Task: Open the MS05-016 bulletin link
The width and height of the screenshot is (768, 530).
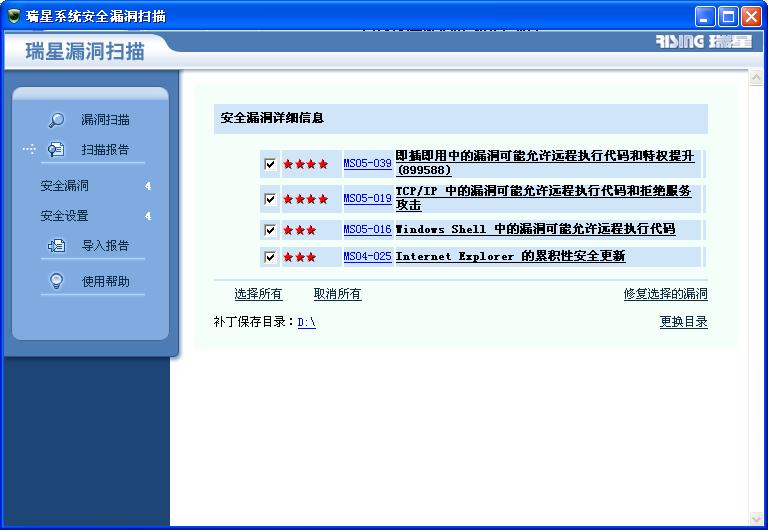Action: pyautogui.click(x=367, y=230)
